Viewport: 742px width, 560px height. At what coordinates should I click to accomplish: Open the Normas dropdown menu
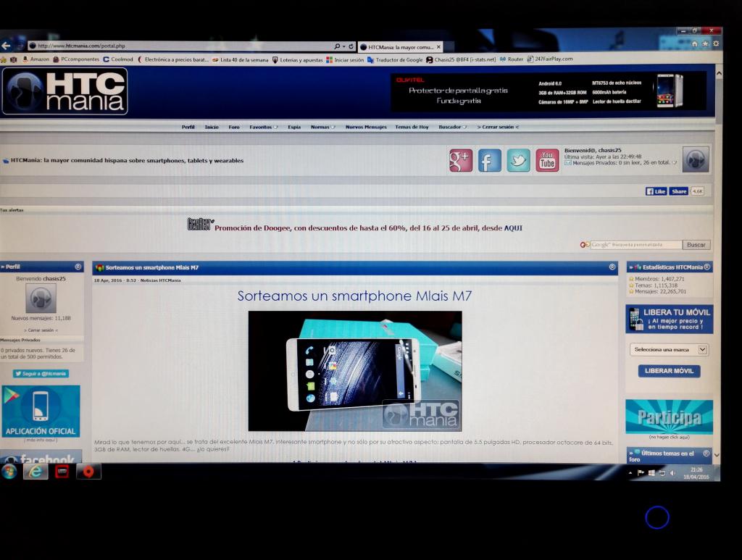coord(322,127)
